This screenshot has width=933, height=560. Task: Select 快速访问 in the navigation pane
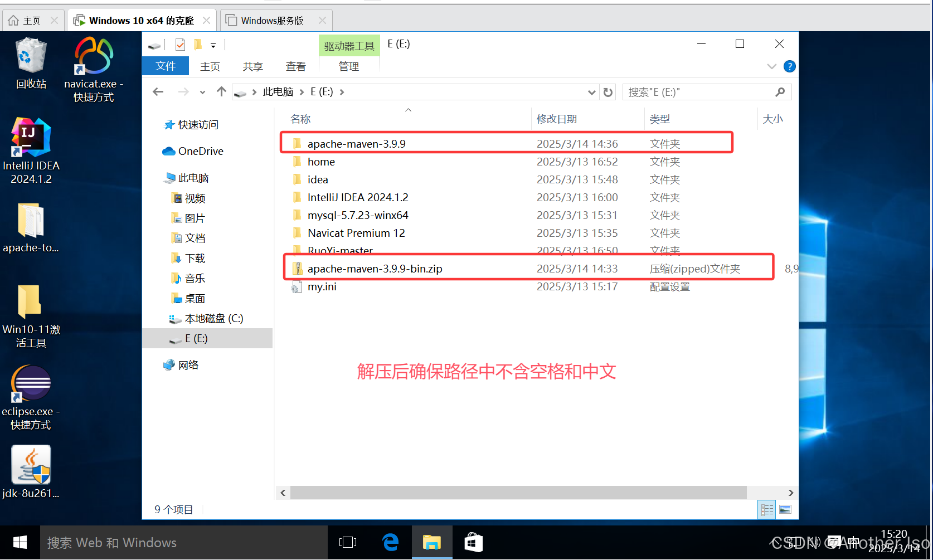(191, 125)
